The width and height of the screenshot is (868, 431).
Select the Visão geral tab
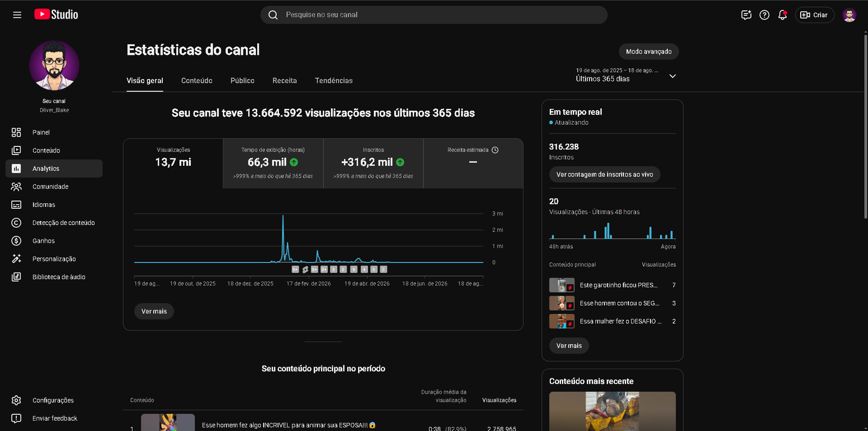(145, 81)
